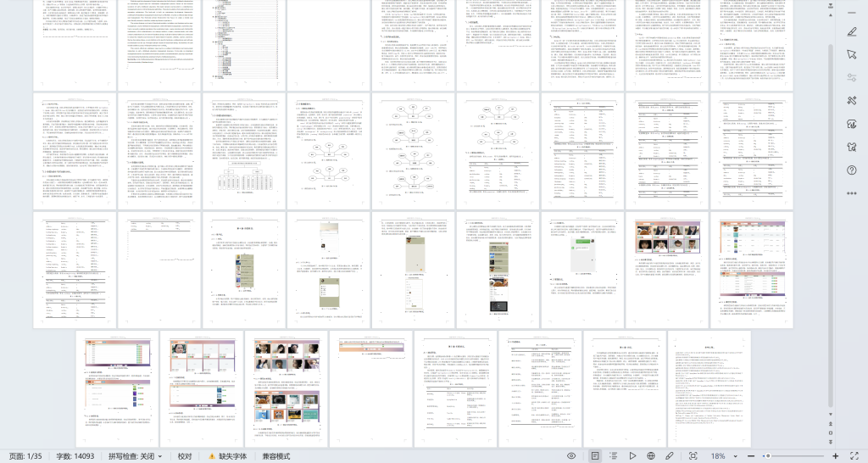Viewport: 868px width, 463px height.
Task: Select the page showing a face photo grid
Action: pyautogui.click(x=667, y=269)
